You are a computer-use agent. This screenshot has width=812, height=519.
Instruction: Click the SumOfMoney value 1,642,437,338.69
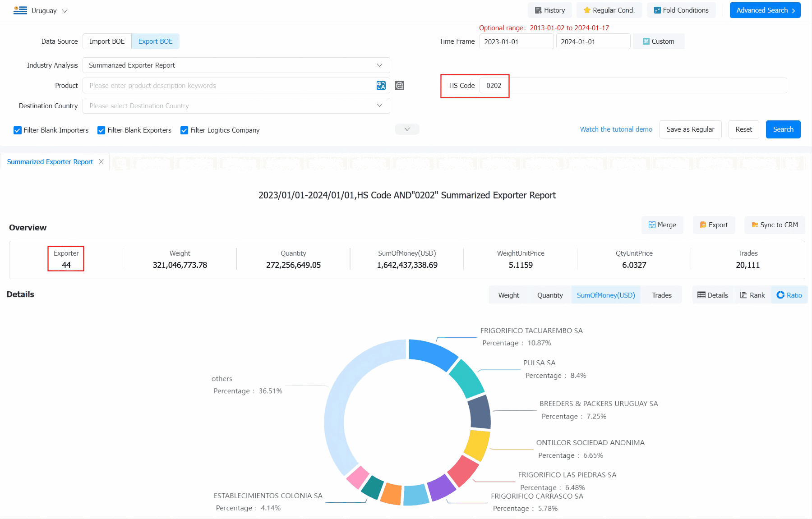point(407,265)
